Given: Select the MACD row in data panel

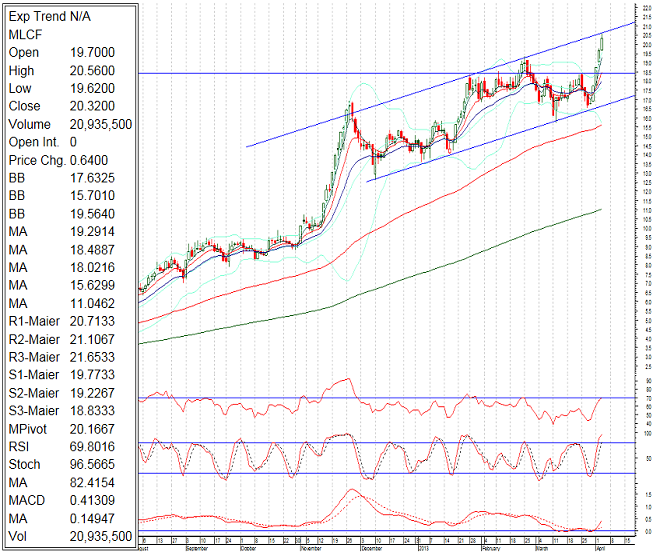Looking at the screenshot, I should [68, 501].
